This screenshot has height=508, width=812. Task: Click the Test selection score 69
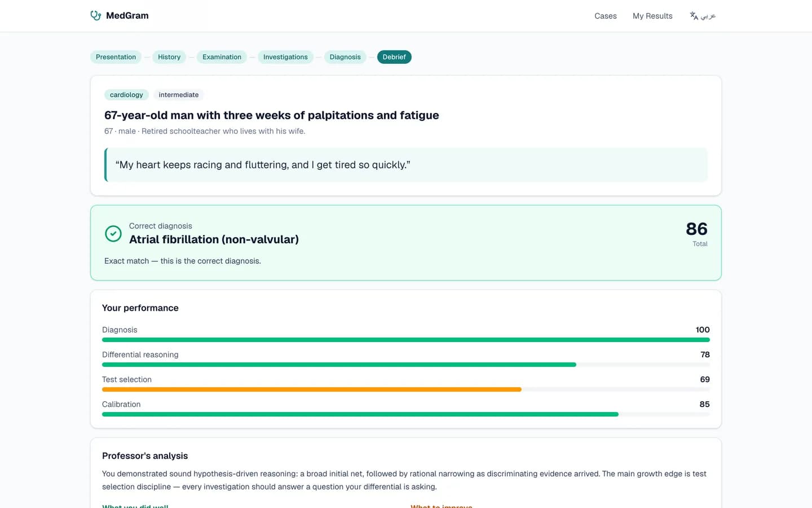coord(705,379)
